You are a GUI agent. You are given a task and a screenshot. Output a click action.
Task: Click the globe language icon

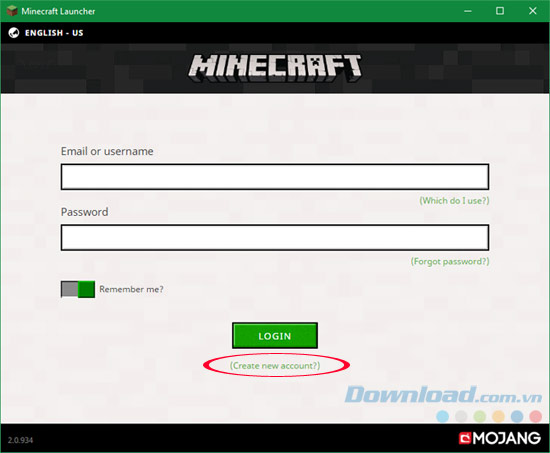[x=14, y=33]
